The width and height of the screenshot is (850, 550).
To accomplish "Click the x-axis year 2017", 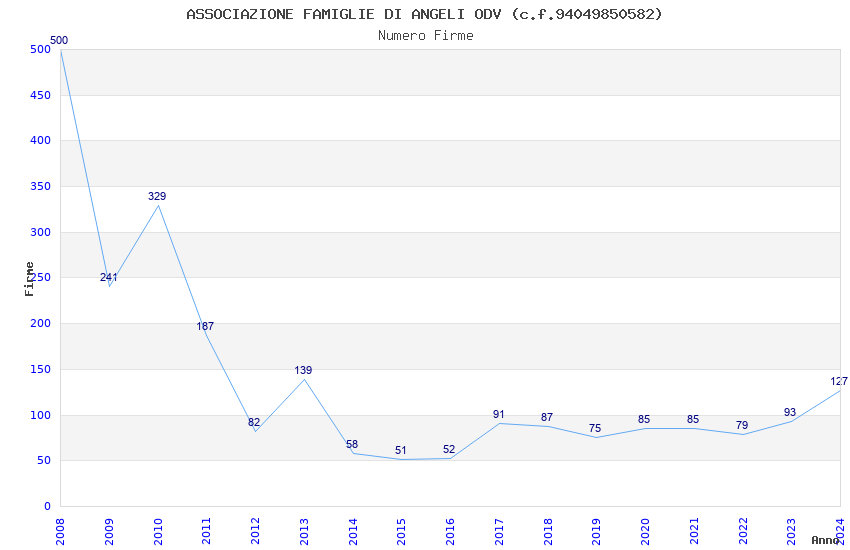I will pos(499,531).
